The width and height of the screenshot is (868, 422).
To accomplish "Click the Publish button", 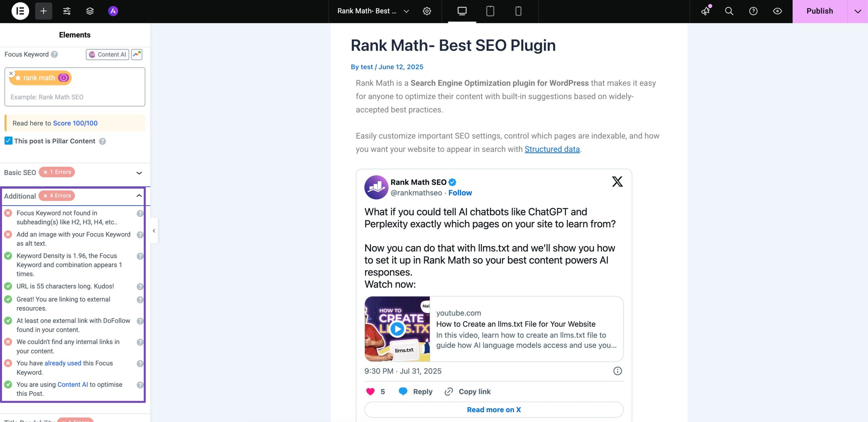I will pos(820,11).
